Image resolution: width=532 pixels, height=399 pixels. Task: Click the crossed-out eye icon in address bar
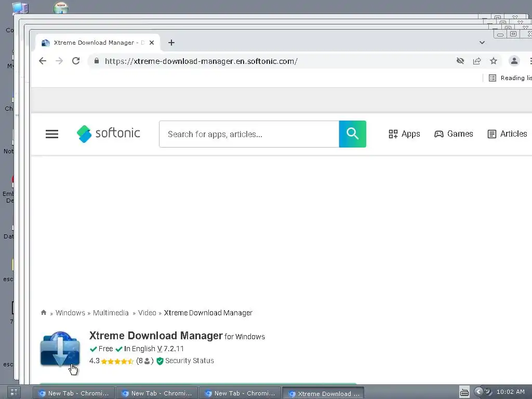[x=460, y=61]
